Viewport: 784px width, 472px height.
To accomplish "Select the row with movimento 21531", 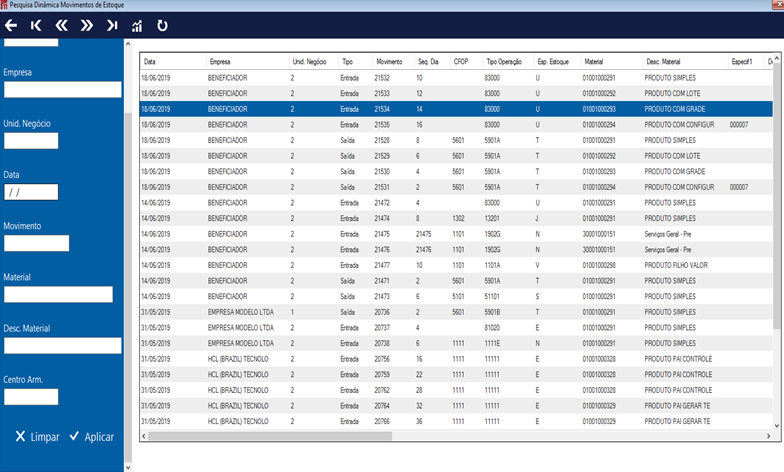I will point(456,187).
